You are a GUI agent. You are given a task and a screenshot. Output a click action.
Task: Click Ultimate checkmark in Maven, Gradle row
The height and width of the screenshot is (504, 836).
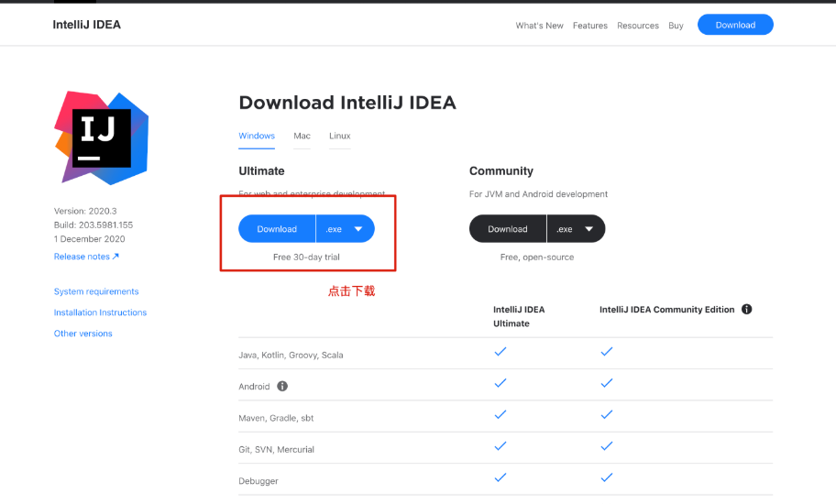[x=500, y=414]
